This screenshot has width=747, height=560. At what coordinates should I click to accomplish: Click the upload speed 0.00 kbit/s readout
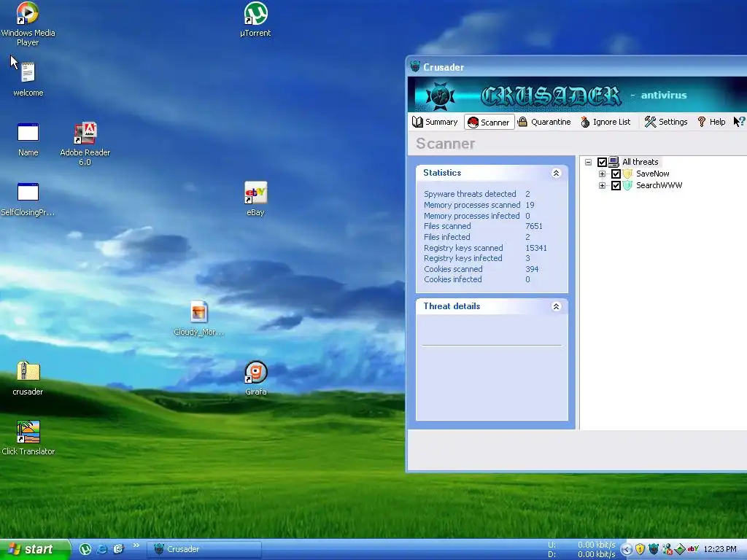597,544
